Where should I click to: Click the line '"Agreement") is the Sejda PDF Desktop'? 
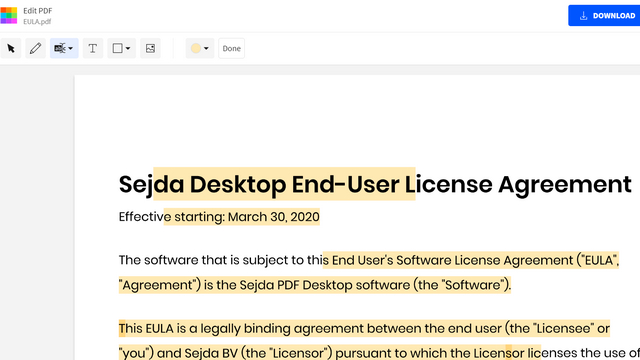tap(315, 284)
